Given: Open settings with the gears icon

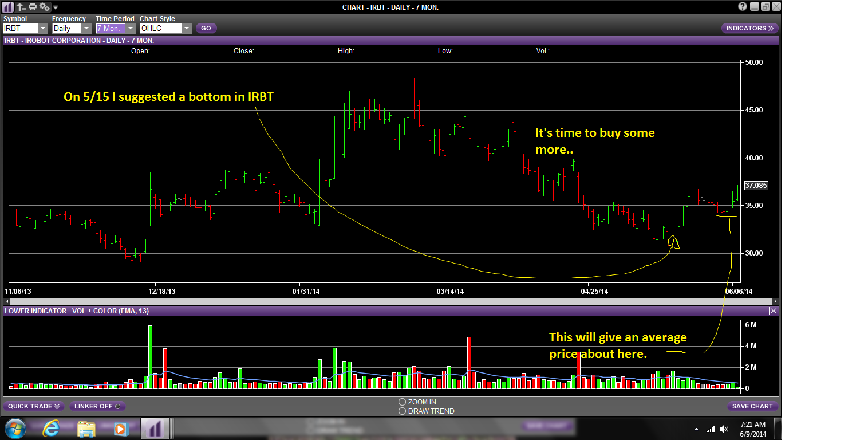Looking at the screenshot, I should [x=45, y=7].
